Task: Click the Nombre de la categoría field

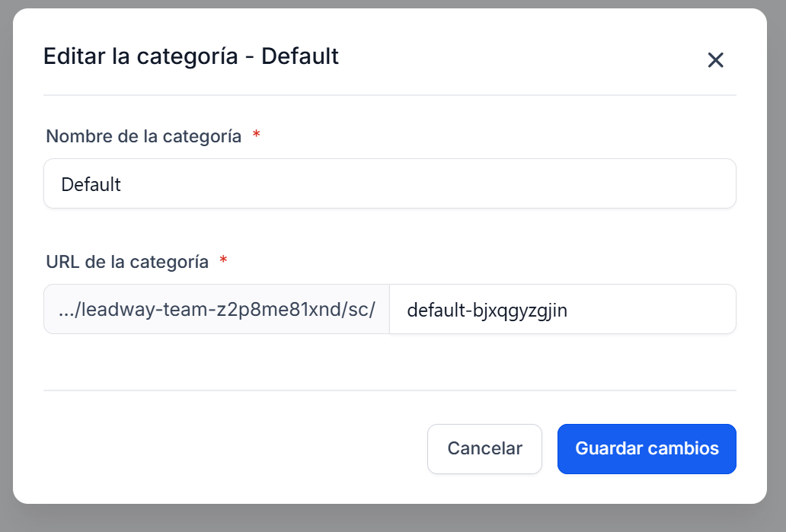Action: click(389, 183)
